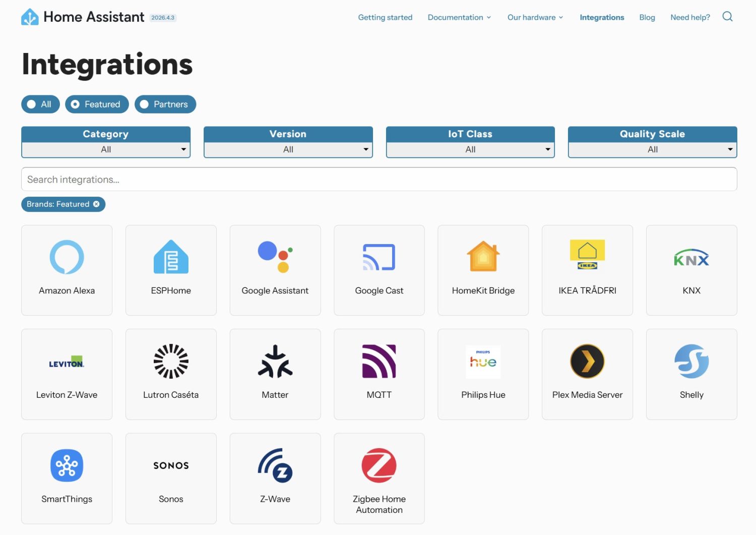Image resolution: width=756 pixels, height=535 pixels.
Task: Click the Philips Hue label text
Action: pyautogui.click(x=483, y=395)
